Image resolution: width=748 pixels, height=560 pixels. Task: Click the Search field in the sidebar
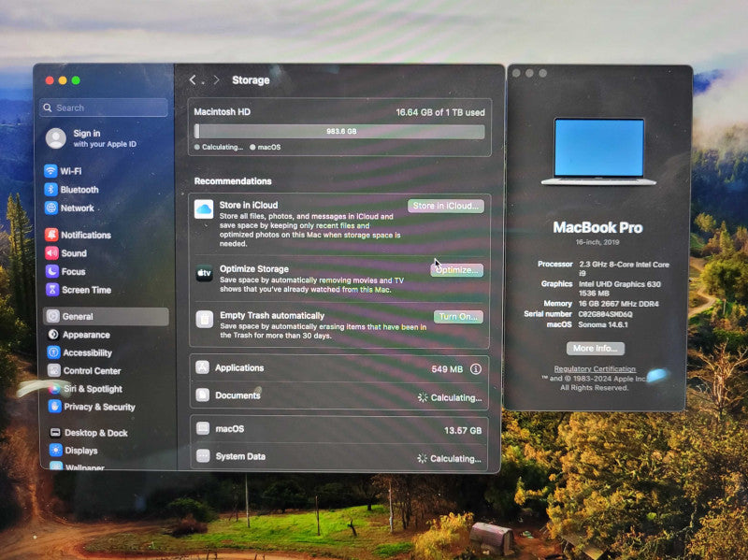(x=104, y=108)
